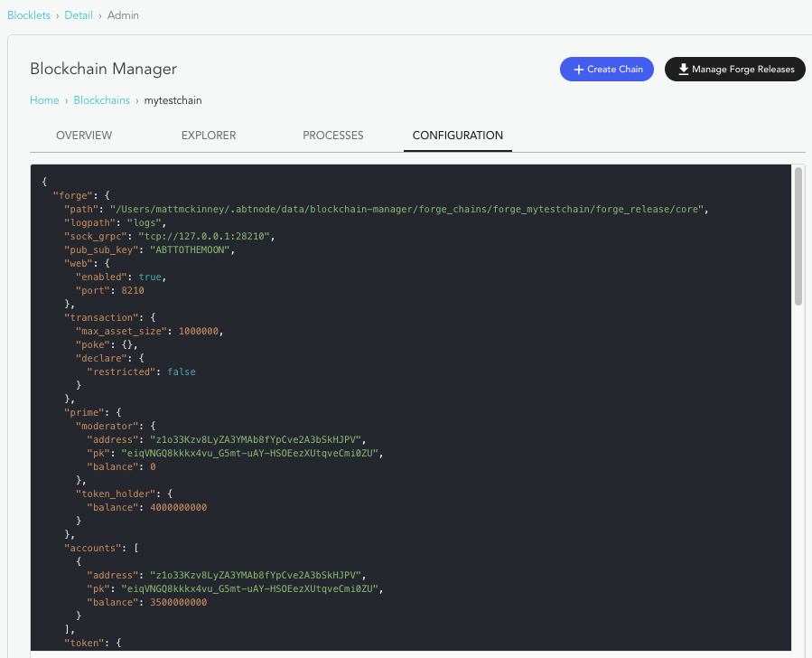Select the Processes tab

click(332, 136)
